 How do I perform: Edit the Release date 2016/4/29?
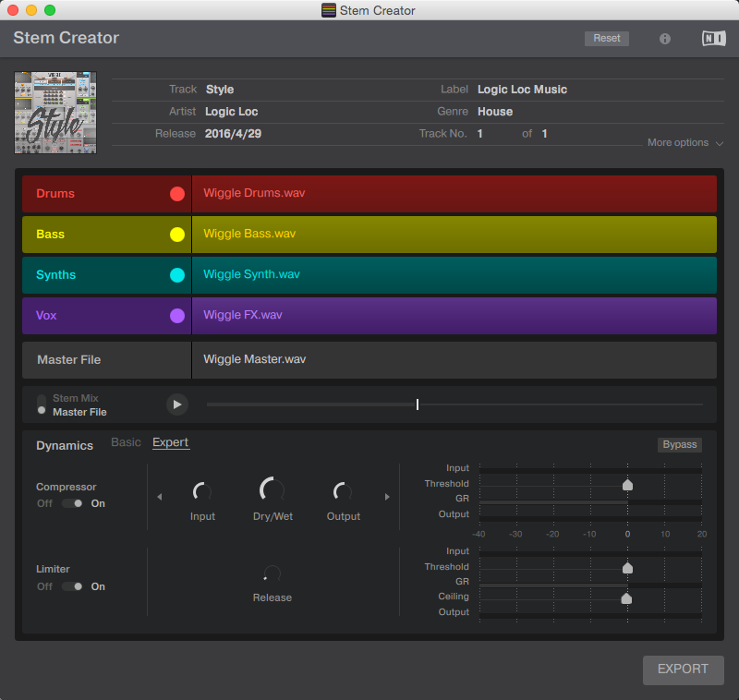click(x=233, y=134)
